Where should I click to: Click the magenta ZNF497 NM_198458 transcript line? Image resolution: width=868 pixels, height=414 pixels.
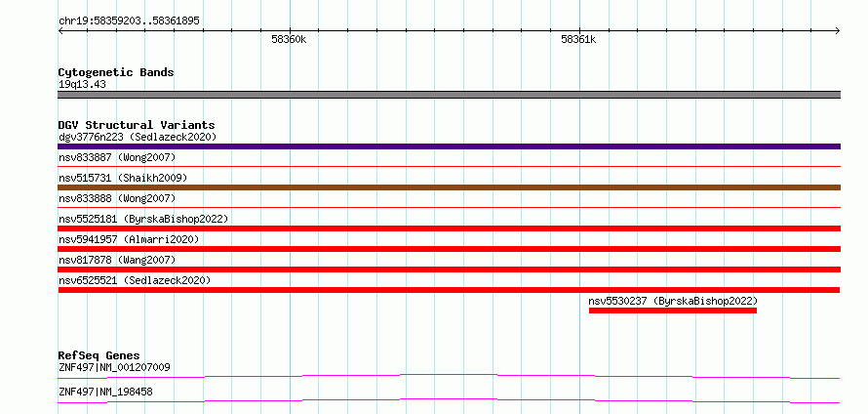[449, 401]
